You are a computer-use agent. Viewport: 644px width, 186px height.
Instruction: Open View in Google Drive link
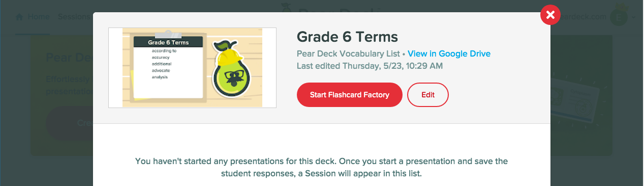pos(449,54)
